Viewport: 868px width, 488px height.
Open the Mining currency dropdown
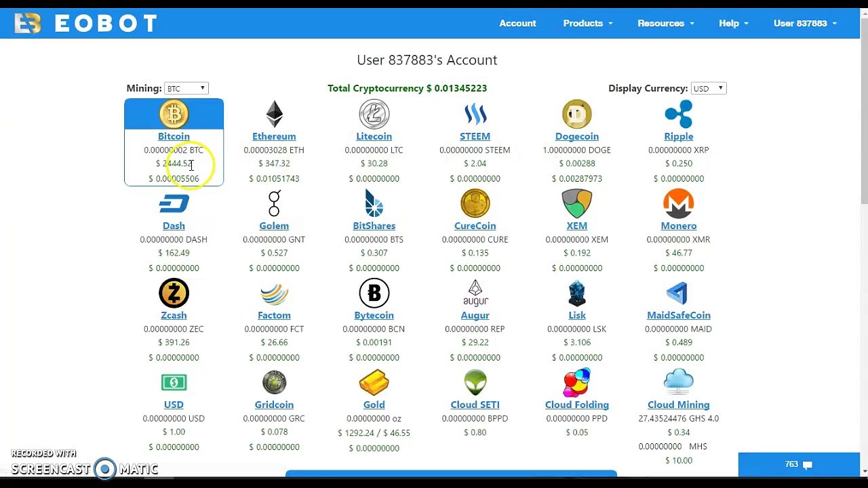(x=186, y=88)
